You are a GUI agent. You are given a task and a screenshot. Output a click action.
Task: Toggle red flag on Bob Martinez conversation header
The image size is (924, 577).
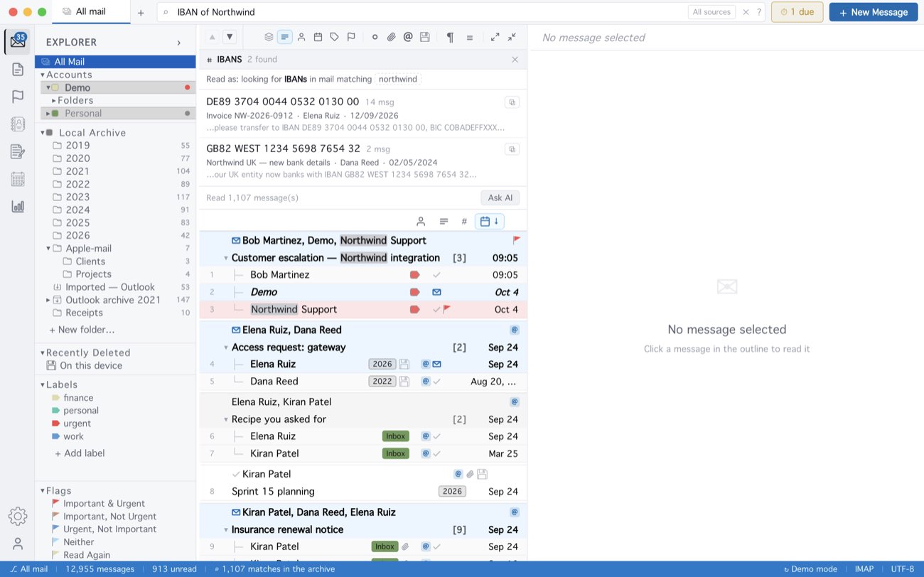coord(517,240)
